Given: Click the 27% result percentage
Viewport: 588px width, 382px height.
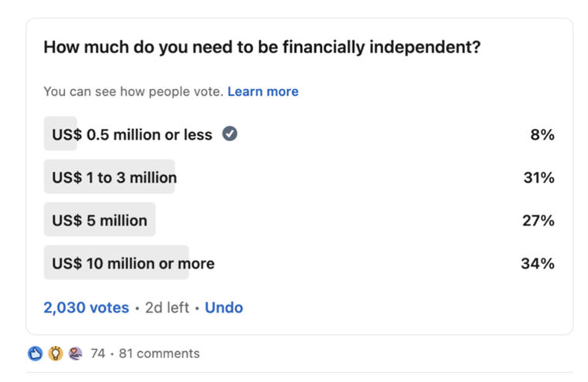Looking at the screenshot, I should tap(539, 221).
